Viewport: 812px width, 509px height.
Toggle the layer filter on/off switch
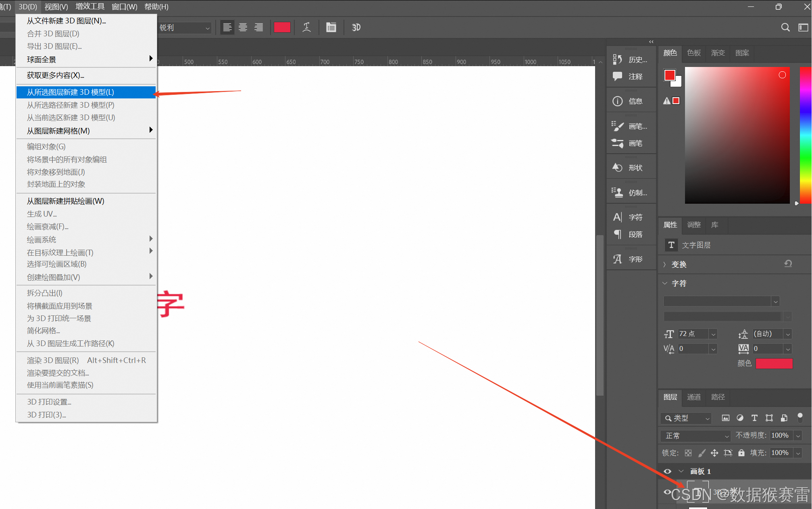(800, 417)
